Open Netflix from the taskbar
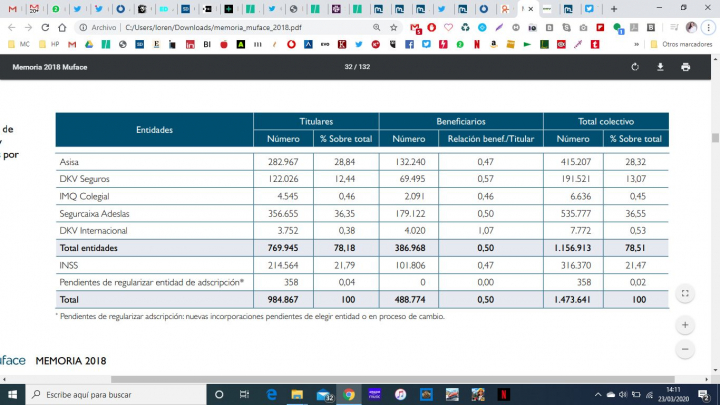The image size is (720, 405). (503, 395)
